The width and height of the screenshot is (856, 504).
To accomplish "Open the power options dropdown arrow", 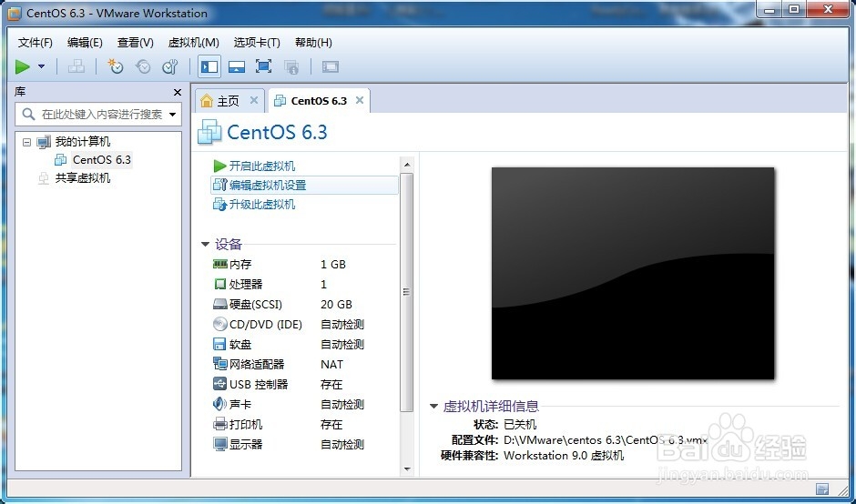I will (42, 67).
